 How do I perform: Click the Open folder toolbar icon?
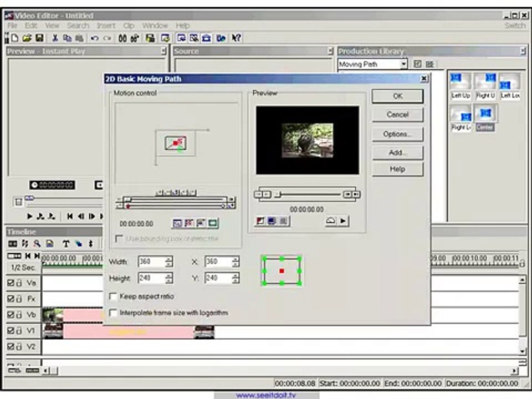[27, 38]
